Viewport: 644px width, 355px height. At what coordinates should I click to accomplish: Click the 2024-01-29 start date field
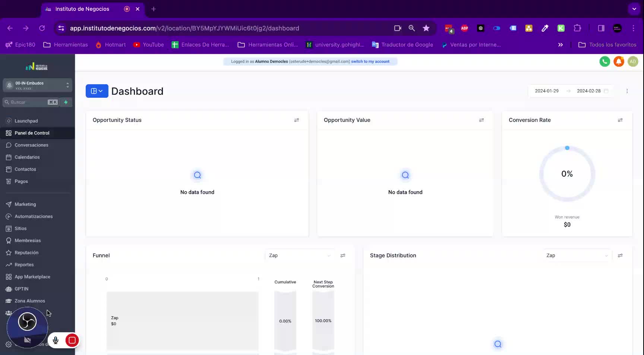pyautogui.click(x=547, y=91)
